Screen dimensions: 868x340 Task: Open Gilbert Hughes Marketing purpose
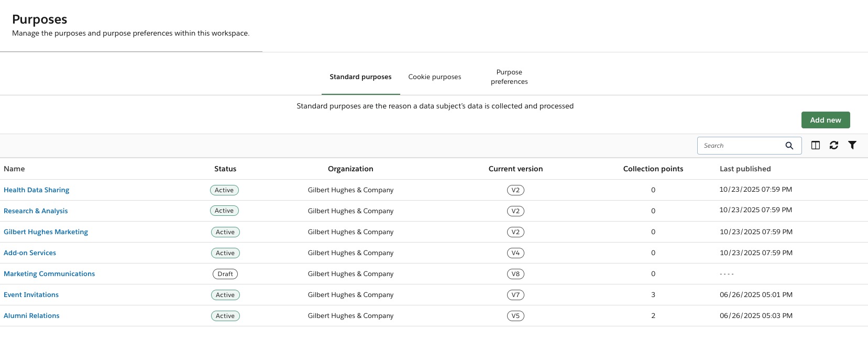point(46,232)
